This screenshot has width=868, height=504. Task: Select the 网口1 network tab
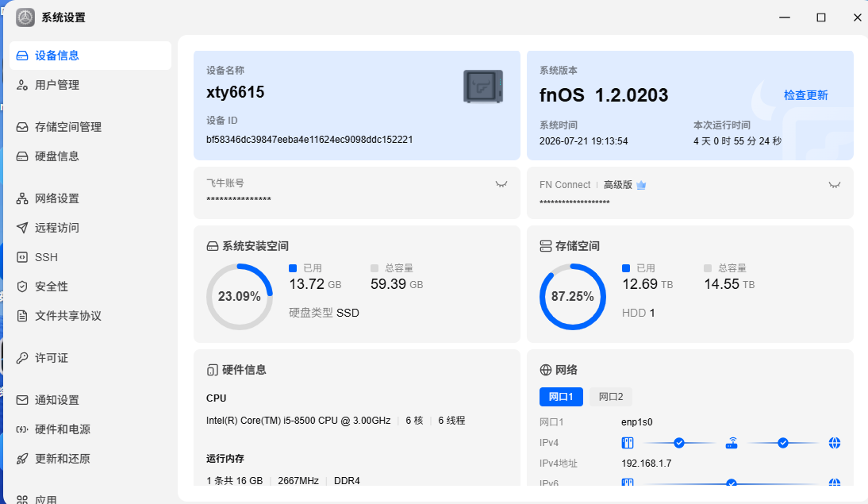pyautogui.click(x=561, y=397)
